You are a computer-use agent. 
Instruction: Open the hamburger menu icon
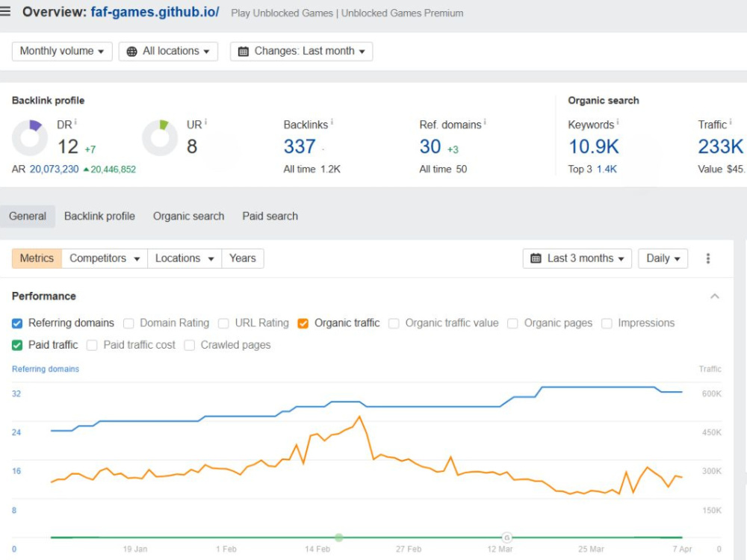coord(4,11)
